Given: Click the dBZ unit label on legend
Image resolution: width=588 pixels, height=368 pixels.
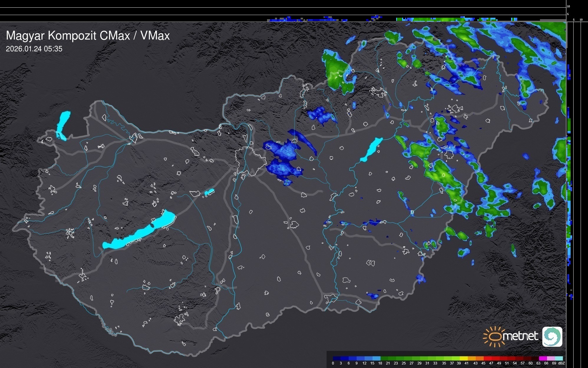Looking at the screenshot, I should (561, 363).
